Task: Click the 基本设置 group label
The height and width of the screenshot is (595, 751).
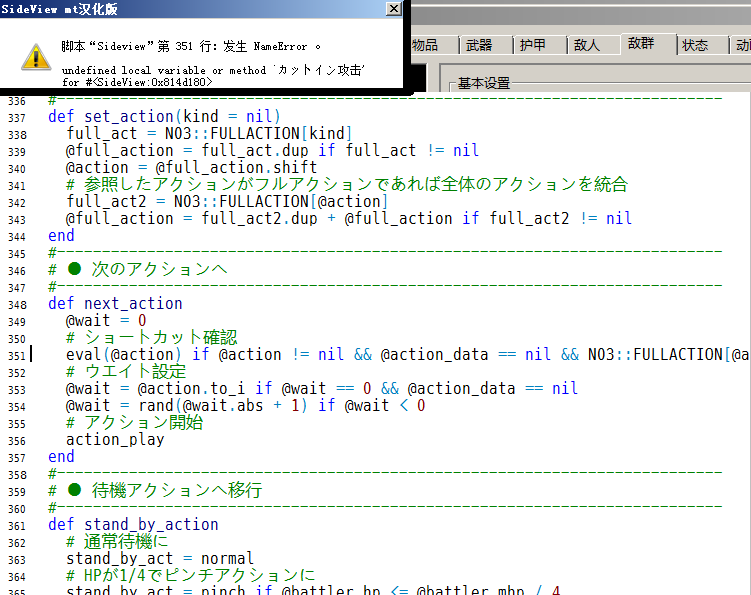Action: tap(484, 83)
